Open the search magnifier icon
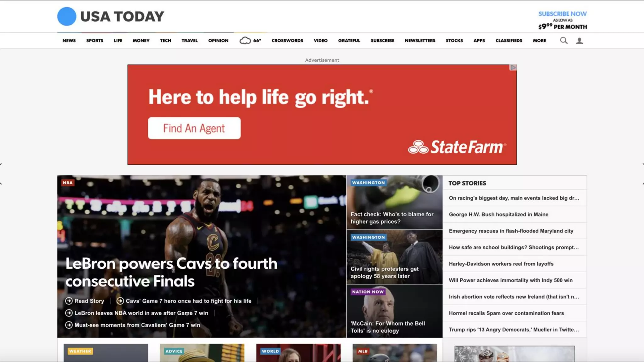The width and height of the screenshot is (644, 362). click(564, 41)
